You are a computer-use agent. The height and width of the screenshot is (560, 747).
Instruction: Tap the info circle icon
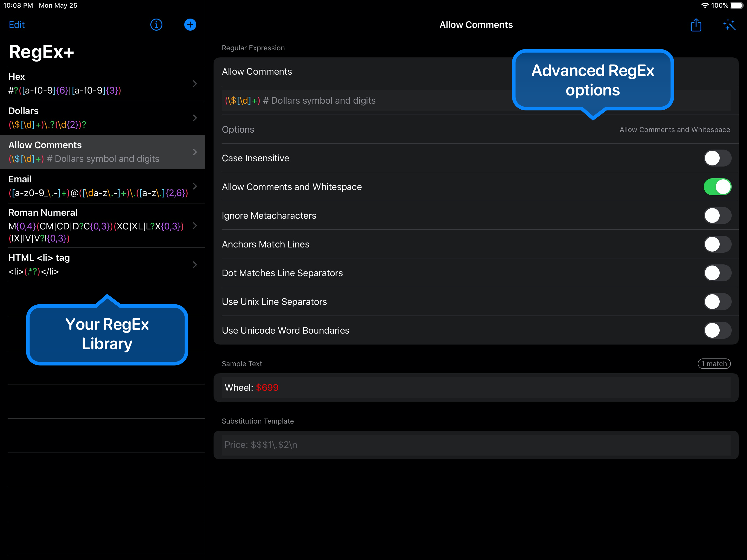[156, 25]
